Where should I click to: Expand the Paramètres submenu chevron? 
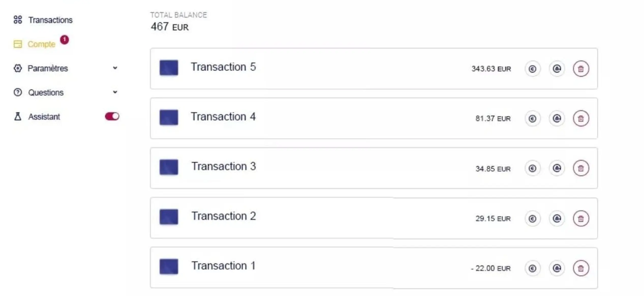(x=115, y=68)
